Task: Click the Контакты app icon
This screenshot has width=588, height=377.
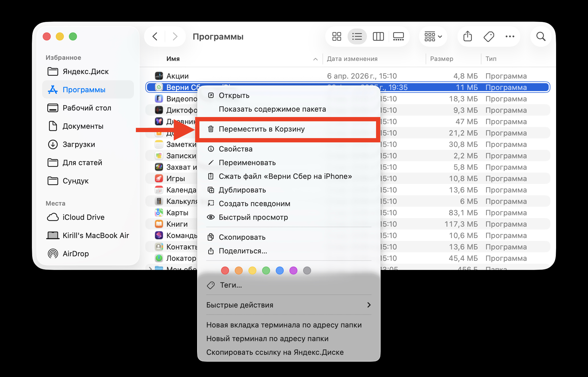Action: [159, 247]
